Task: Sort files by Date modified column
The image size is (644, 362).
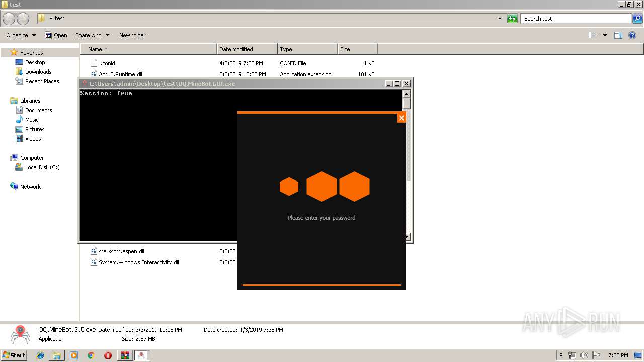Action: coord(247,49)
